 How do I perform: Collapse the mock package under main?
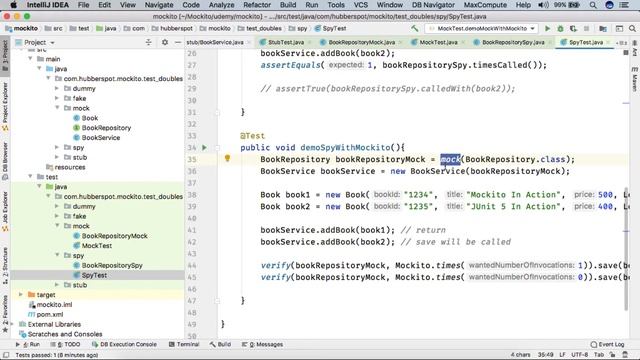click(57, 108)
